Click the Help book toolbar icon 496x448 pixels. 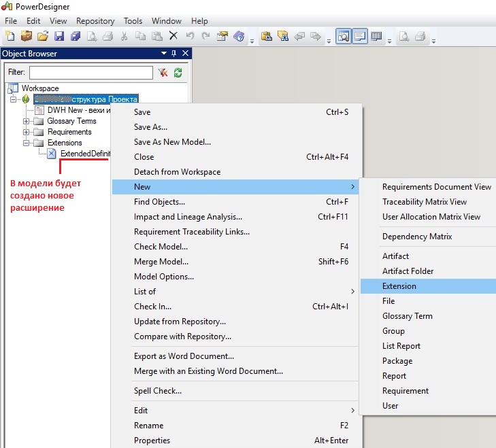239,36
